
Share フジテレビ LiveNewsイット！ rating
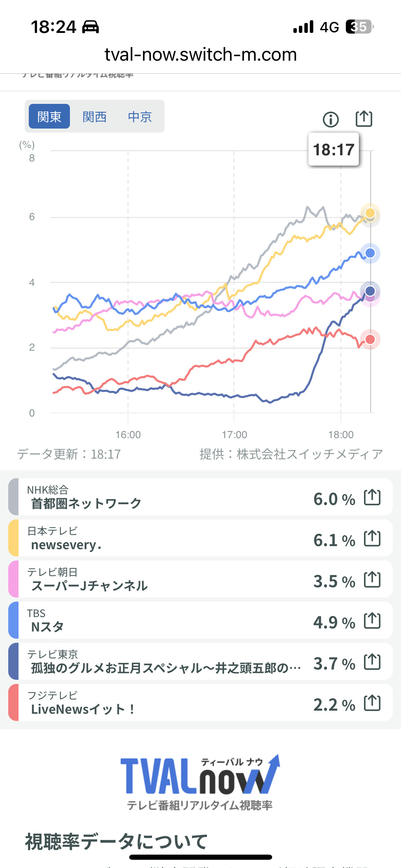coord(372,703)
